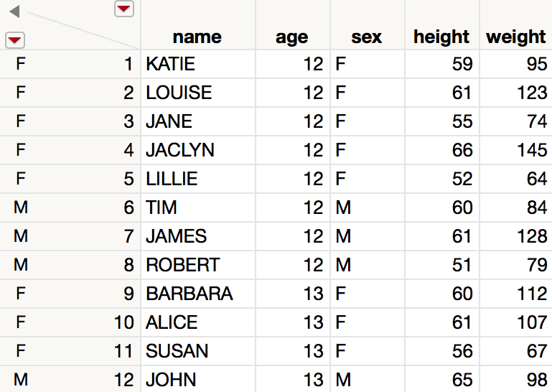
Task: Click LILLIE's height cell showing 52
Action: click(441, 179)
